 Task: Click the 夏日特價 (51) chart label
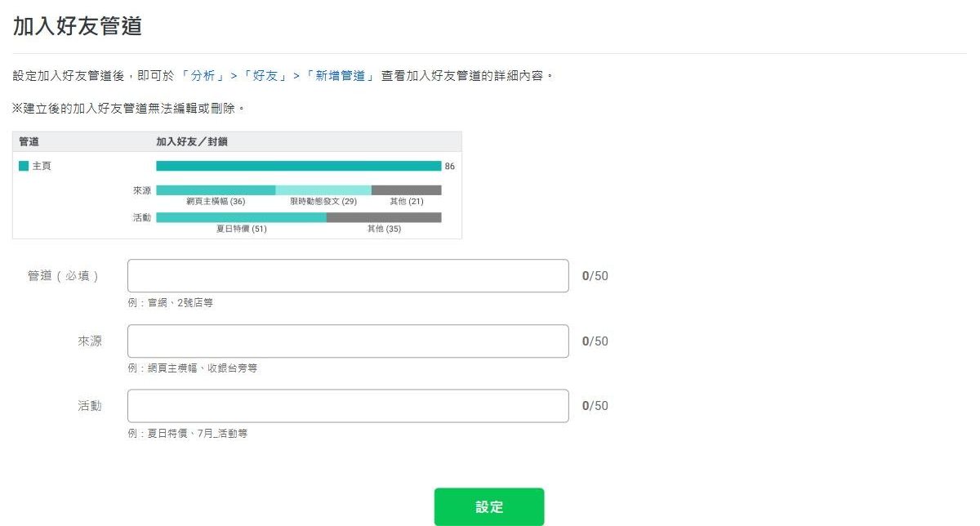coord(241,229)
